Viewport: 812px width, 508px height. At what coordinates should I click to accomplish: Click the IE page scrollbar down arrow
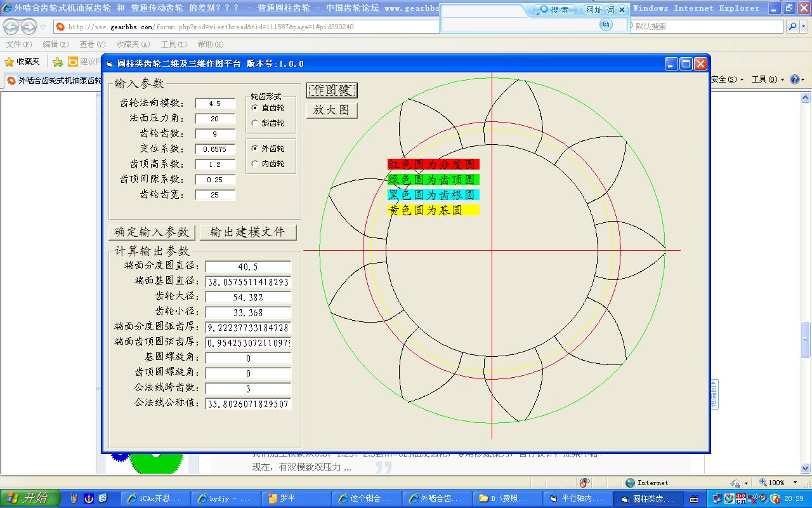click(x=806, y=469)
